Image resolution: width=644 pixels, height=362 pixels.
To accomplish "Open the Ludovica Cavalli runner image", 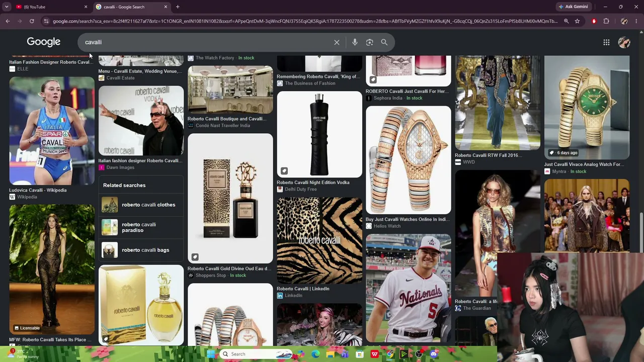I will (x=52, y=131).
